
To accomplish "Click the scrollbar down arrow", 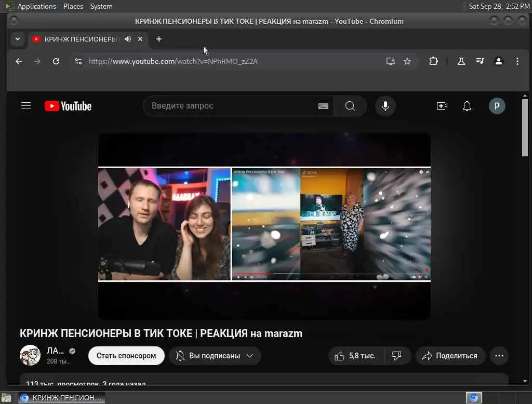I will pos(525,381).
